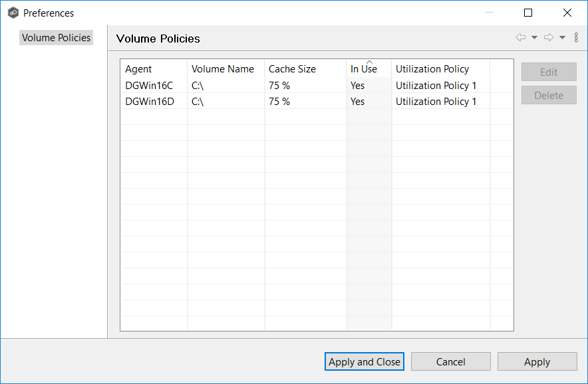The height and width of the screenshot is (384, 588).
Task: Select the DGWin16D agent row
Action: tap(149, 102)
